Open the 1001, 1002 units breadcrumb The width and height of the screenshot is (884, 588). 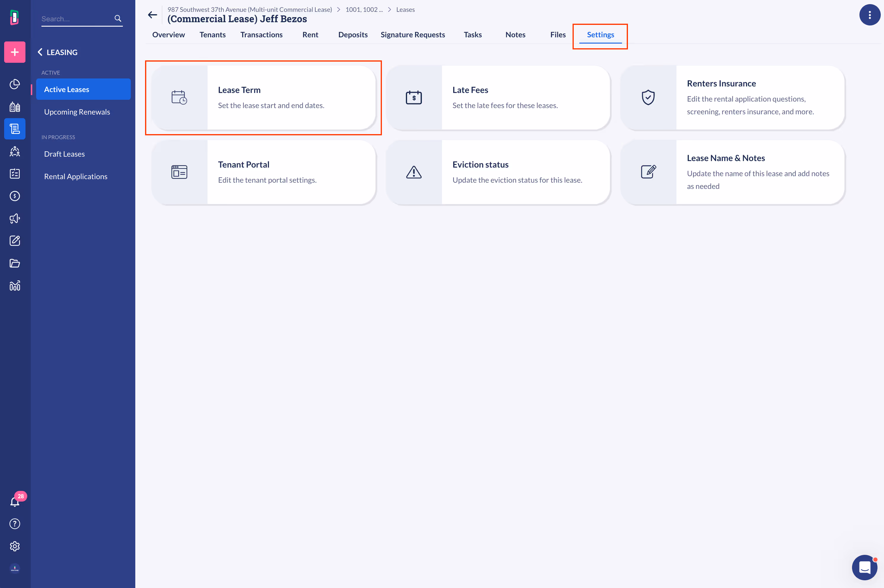point(364,9)
